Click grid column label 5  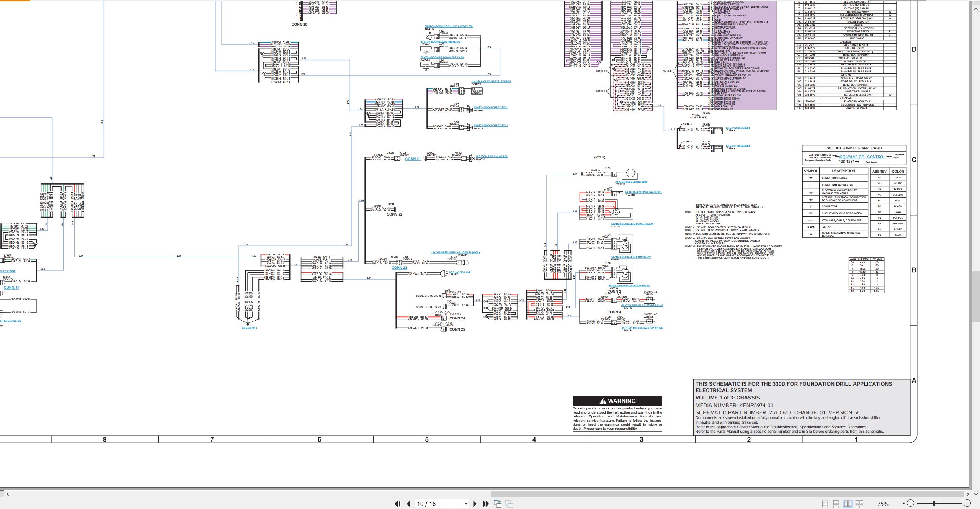pos(427,440)
